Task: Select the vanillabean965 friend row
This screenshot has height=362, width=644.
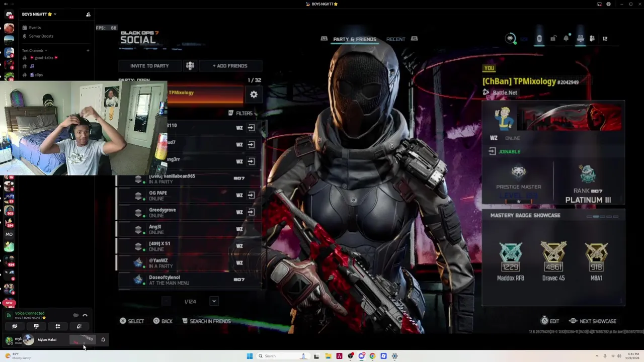Action: 190,178
